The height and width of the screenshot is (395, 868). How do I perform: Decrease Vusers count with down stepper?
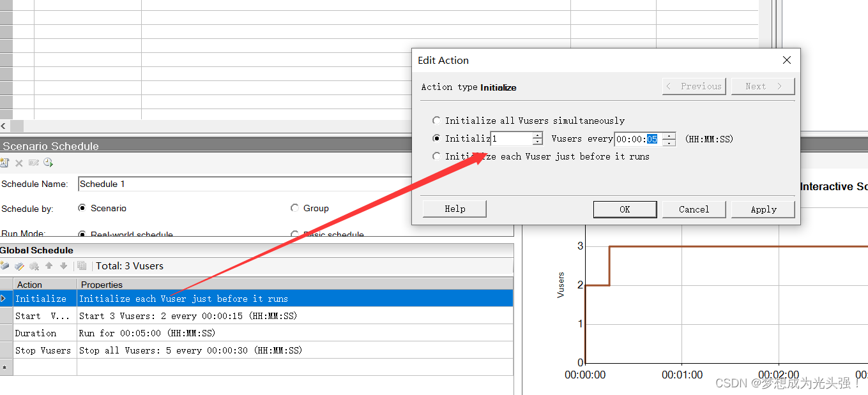pos(538,142)
